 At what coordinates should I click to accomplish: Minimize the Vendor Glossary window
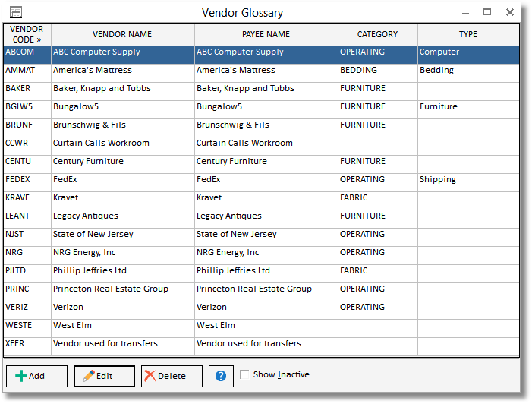pyautogui.click(x=465, y=13)
